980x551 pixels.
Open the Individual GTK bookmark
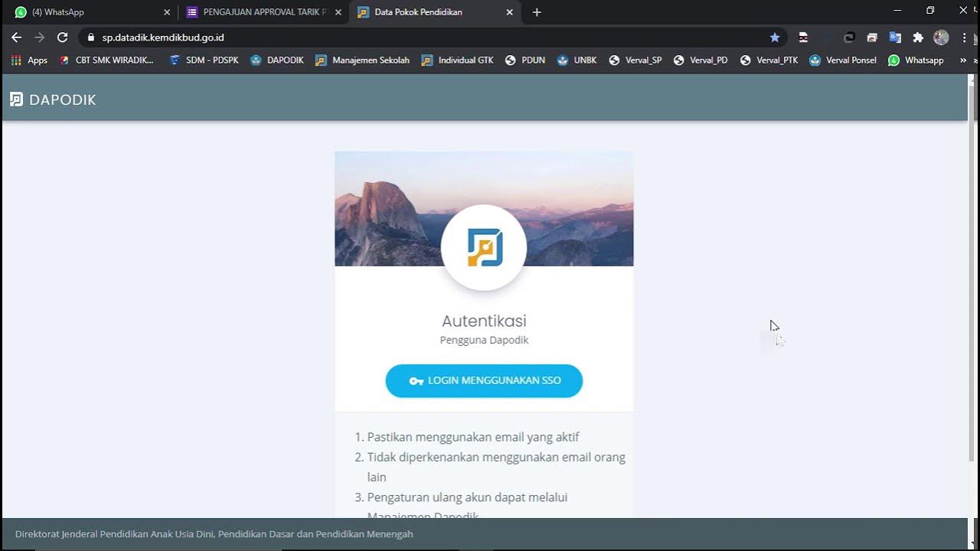pyautogui.click(x=458, y=60)
